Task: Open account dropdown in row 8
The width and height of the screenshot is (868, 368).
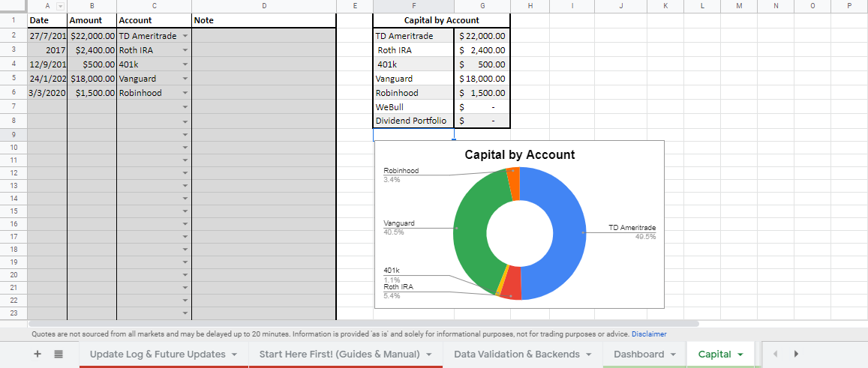Action: (x=185, y=121)
